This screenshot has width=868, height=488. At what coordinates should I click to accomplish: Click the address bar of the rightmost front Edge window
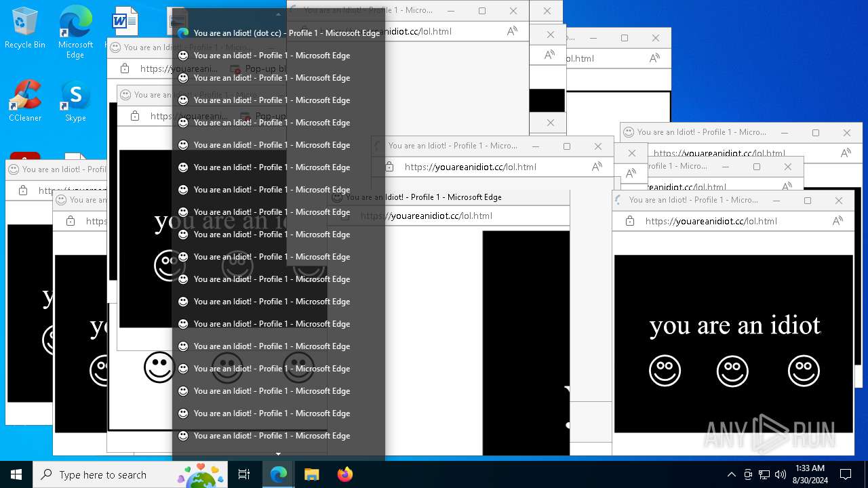tap(711, 221)
